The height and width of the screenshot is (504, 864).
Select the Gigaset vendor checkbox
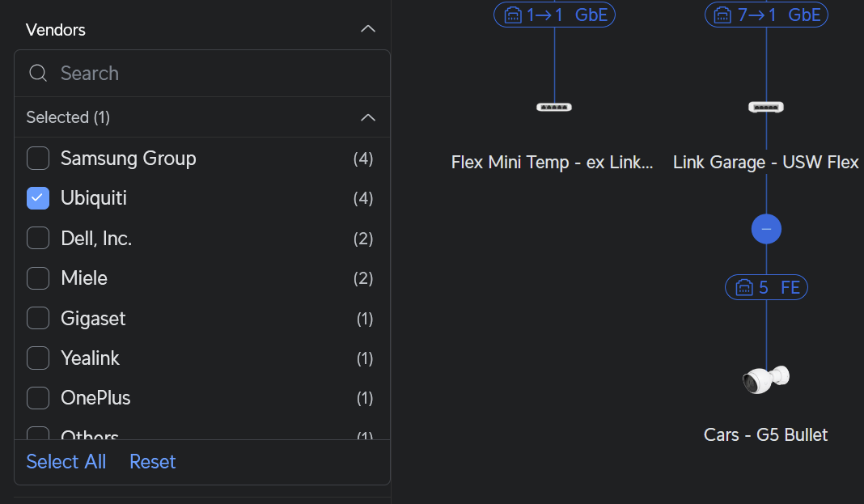(x=38, y=319)
